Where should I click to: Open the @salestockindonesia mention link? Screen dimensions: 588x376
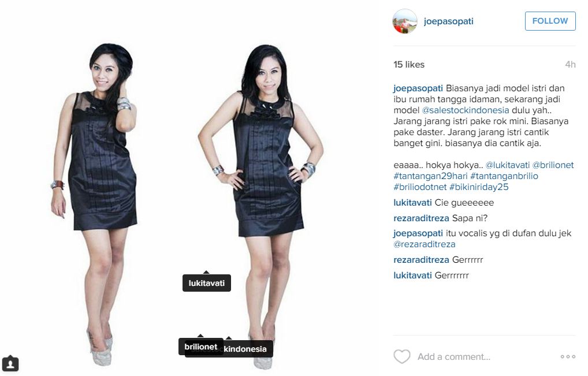pyautogui.click(x=466, y=110)
